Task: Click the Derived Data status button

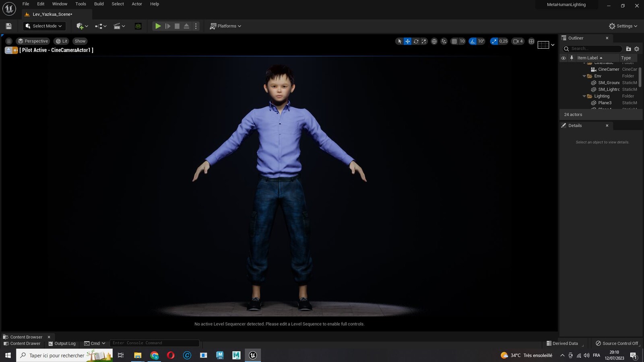Action: (x=562, y=343)
